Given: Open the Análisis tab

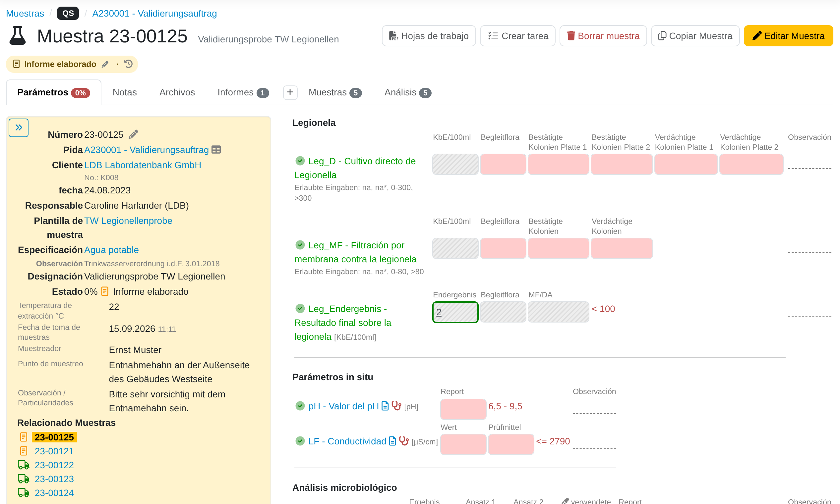Looking at the screenshot, I should [408, 92].
